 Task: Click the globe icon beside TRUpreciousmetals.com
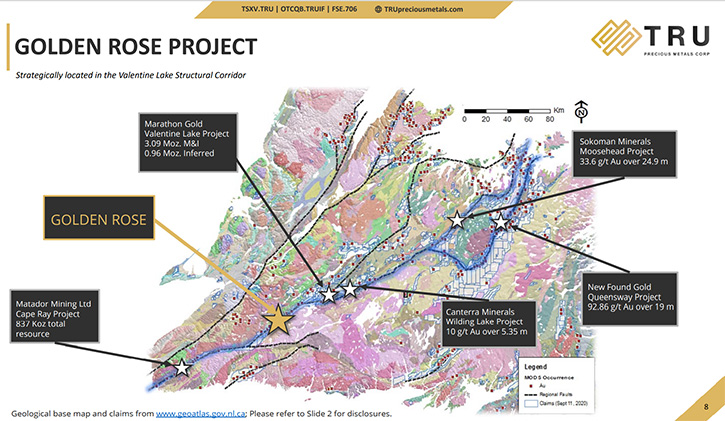(378, 9)
